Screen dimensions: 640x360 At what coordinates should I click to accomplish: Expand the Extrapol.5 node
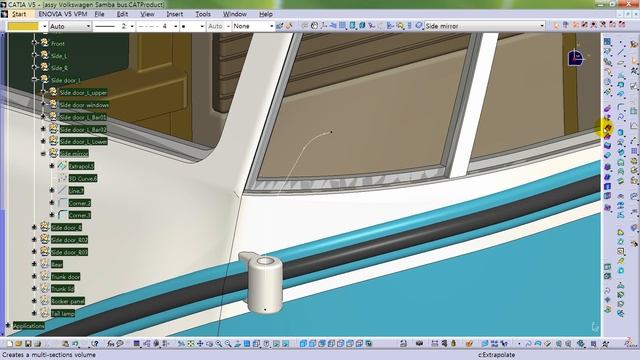[x=52, y=166]
